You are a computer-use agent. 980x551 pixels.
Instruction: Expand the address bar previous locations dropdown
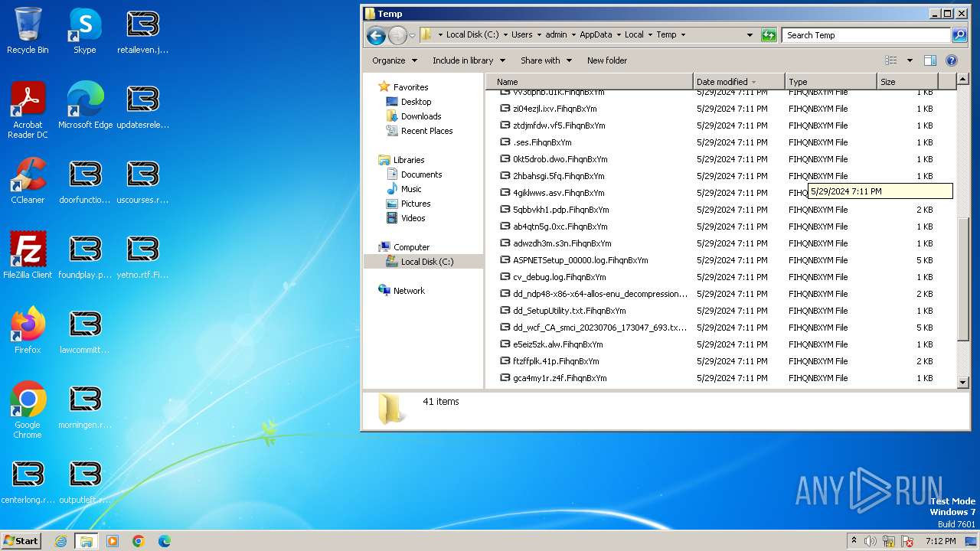pos(750,35)
